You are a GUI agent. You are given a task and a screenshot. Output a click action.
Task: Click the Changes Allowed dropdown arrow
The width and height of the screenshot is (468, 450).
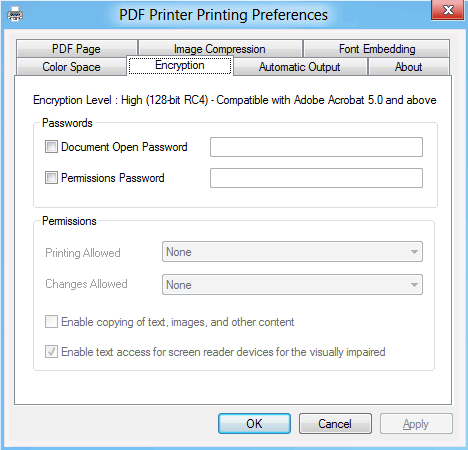[x=414, y=285]
